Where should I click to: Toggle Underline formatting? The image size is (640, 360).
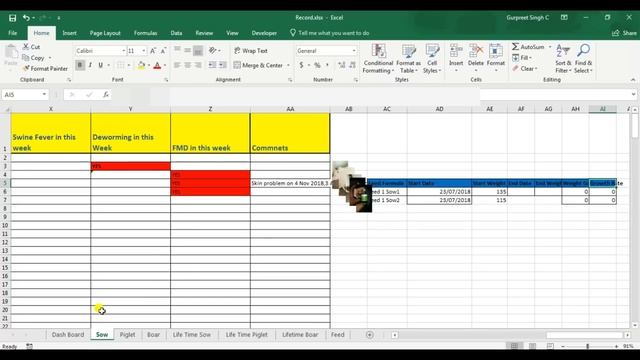[x=100, y=65]
